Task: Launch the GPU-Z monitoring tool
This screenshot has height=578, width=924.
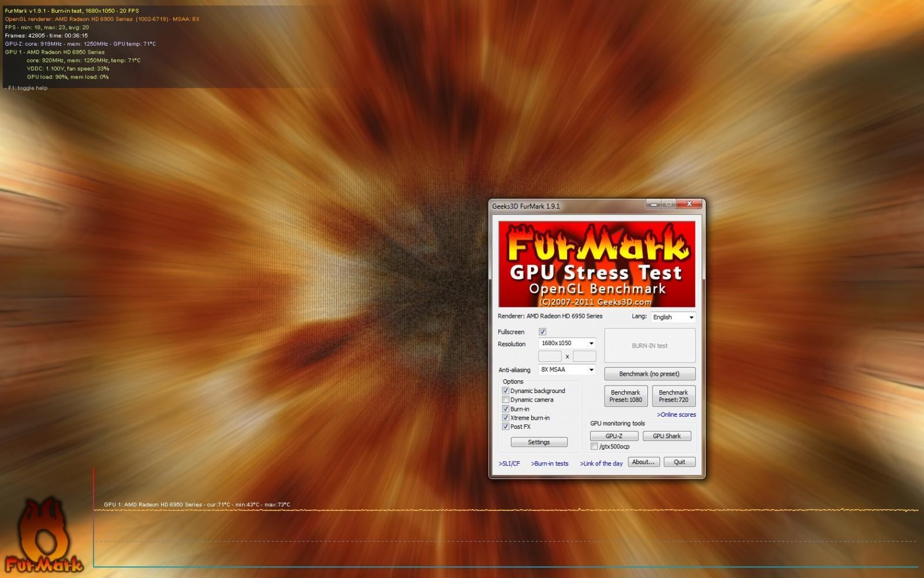Action: click(614, 436)
